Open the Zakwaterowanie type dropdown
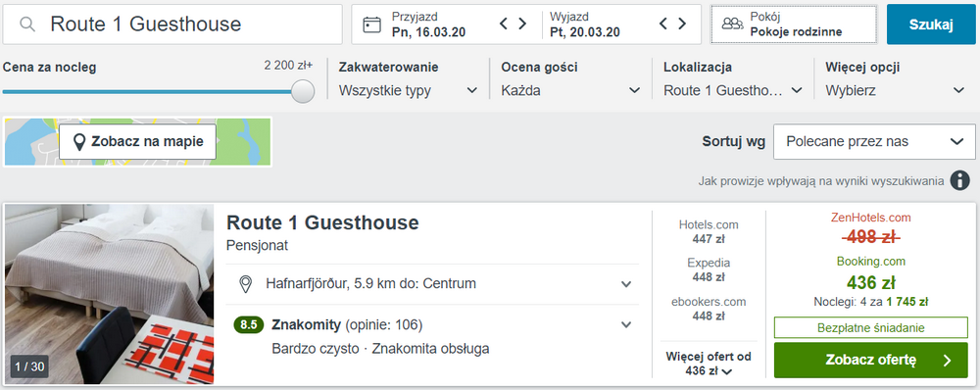Viewport: 980px width, 390px height. (408, 79)
